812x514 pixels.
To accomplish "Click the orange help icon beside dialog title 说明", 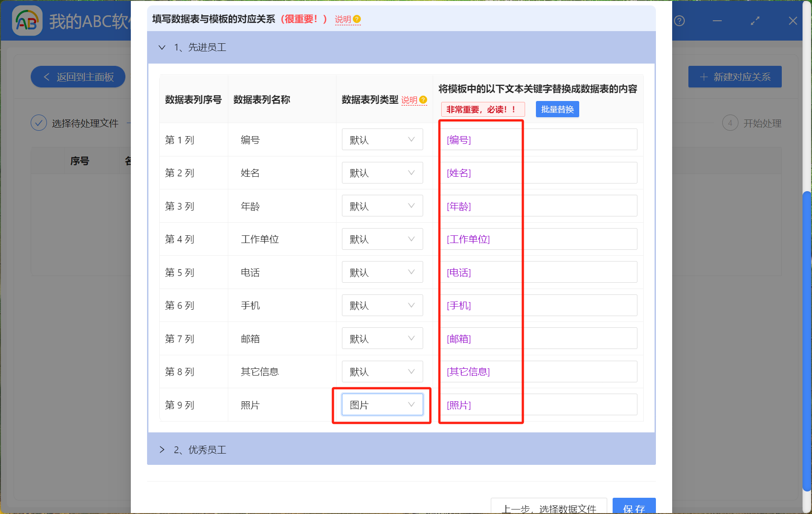I will tap(357, 19).
